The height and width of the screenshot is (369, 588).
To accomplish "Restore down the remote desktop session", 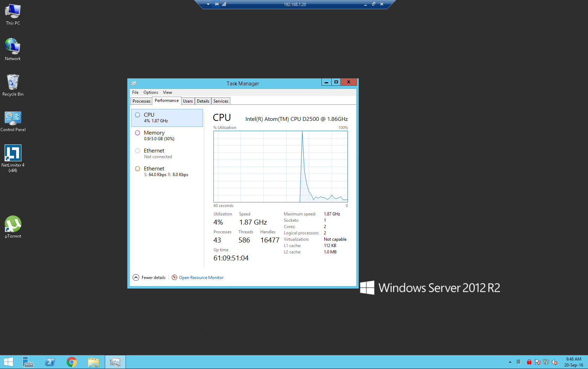I will click(373, 4).
